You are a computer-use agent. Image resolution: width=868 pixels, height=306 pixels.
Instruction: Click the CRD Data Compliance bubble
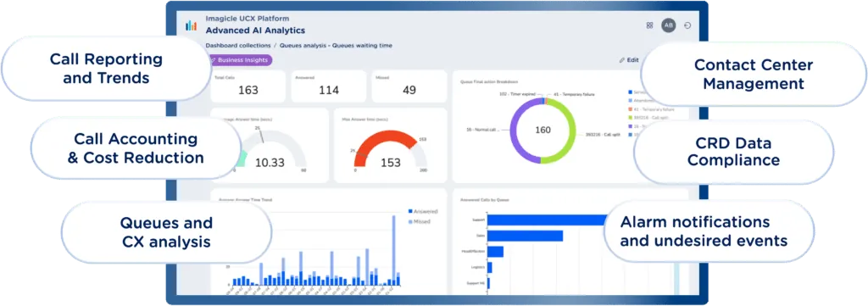(x=733, y=152)
